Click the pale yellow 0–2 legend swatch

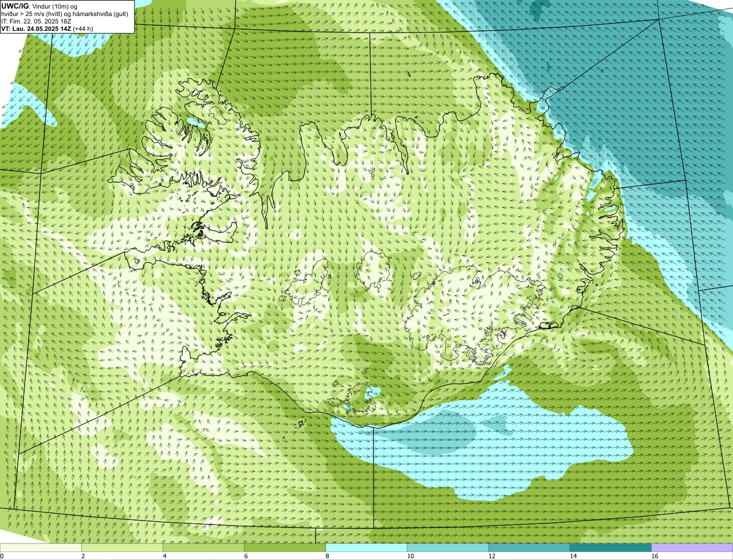tap(41, 548)
